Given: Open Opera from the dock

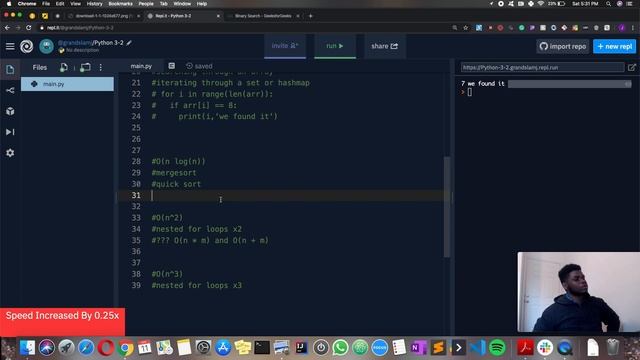Looking at the screenshot, I should [x=106, y=348].
